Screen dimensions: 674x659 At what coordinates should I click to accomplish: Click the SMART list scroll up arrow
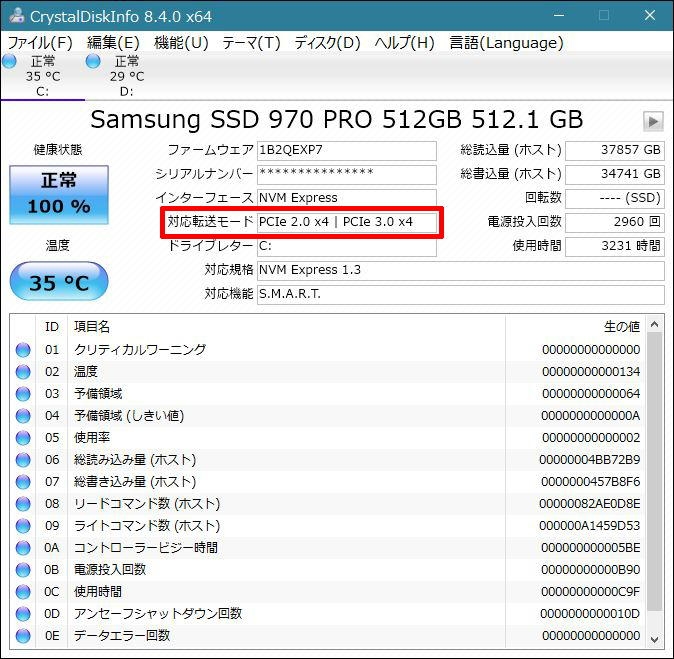pos(654,325)
